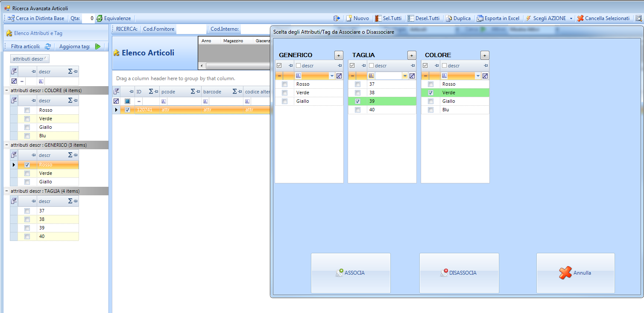The image size is (644, 313).
Task: Add new COLORE attribute with plus button
Action: coord(485,55)
